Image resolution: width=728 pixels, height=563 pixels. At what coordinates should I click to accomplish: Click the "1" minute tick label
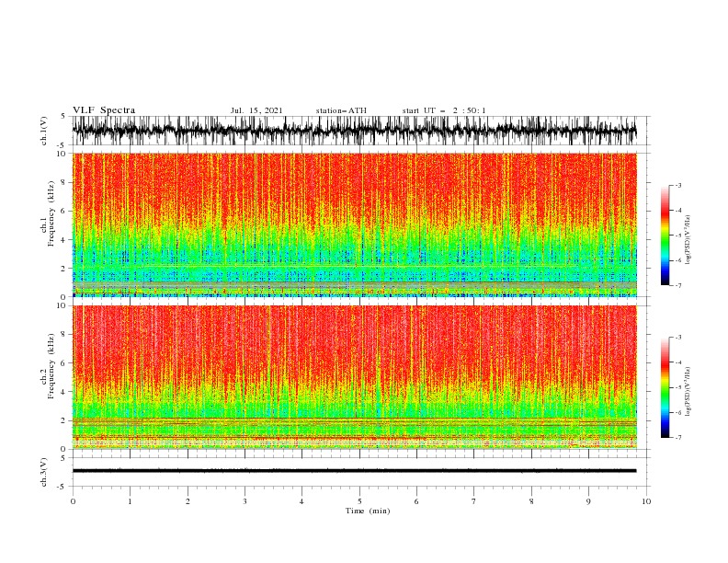click(130, 501)
